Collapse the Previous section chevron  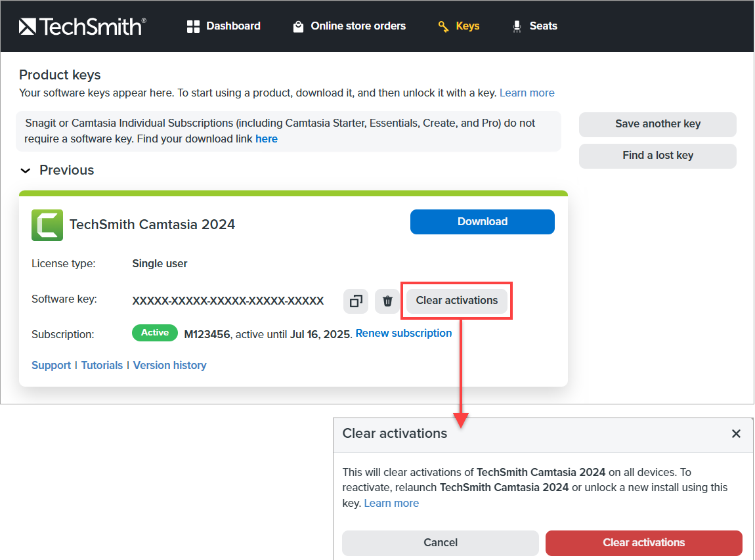26,171
